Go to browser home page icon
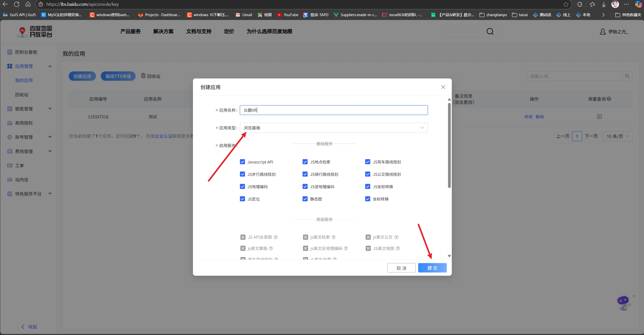644x335 pixels. click(28, 4)
